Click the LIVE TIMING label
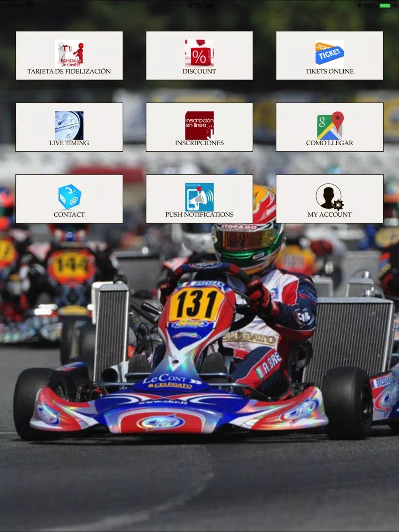This screenshot has width=399, height=532. click(69, 143)
